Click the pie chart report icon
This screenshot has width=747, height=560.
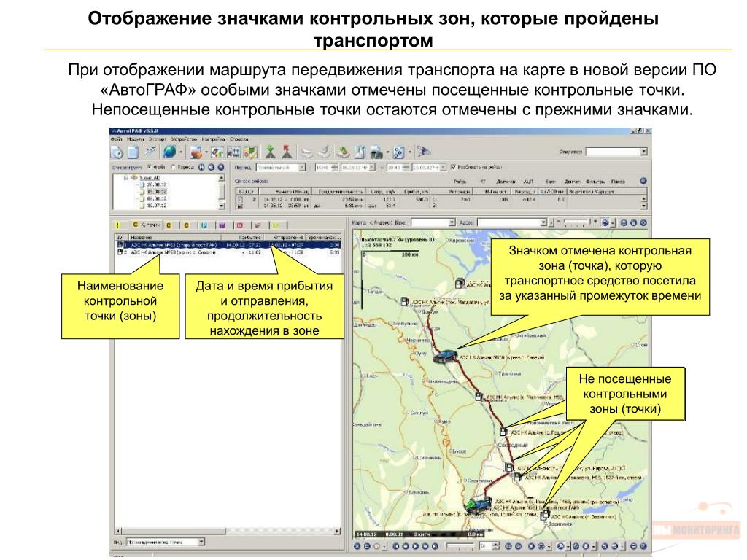click(x=196, y=152)
